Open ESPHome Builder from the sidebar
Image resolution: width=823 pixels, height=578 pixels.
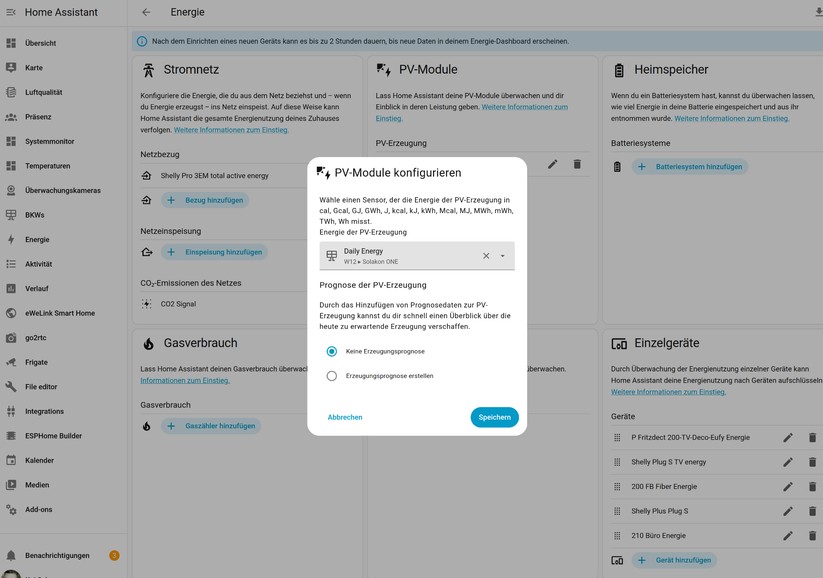[53, 436]
